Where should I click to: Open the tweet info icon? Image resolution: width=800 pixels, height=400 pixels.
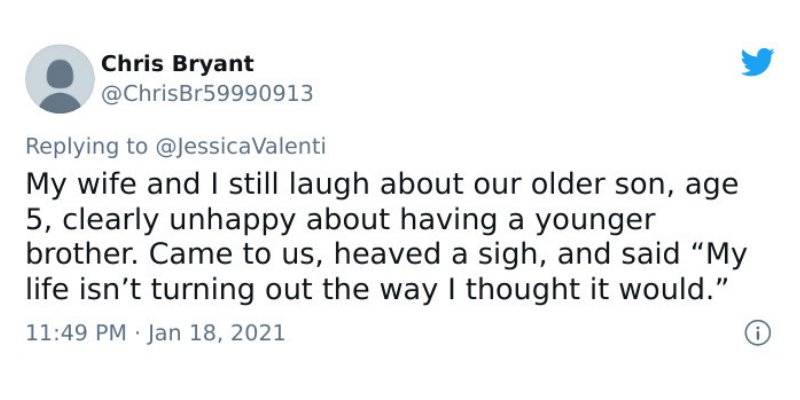pyautogui.click(x=758, y=334)
